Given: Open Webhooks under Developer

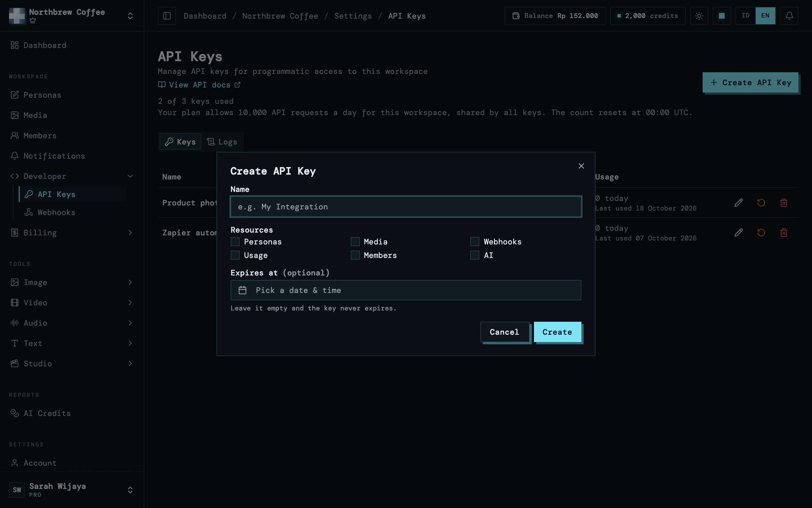Looking at the screenshot, I should coord(72,212).
